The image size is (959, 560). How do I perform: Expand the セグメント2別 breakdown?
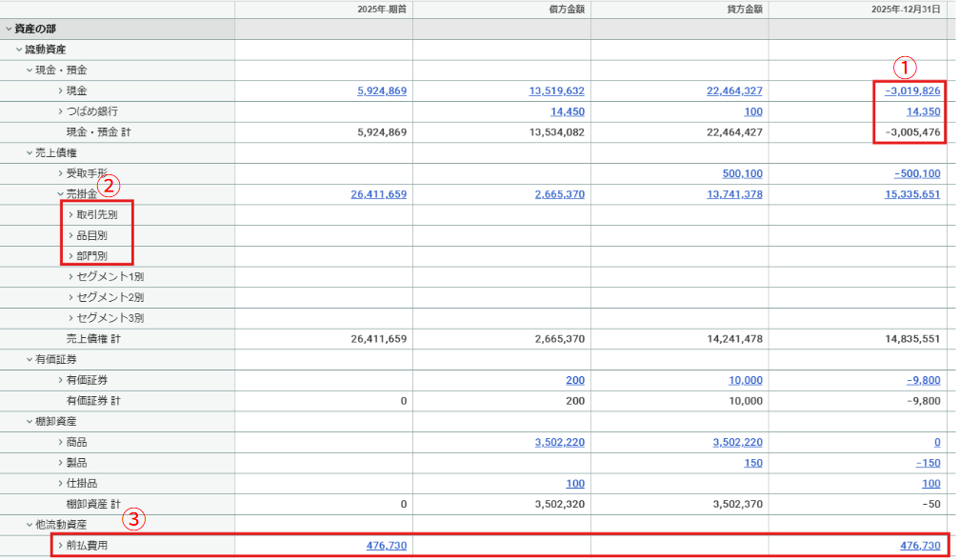(x=70, y=298)
